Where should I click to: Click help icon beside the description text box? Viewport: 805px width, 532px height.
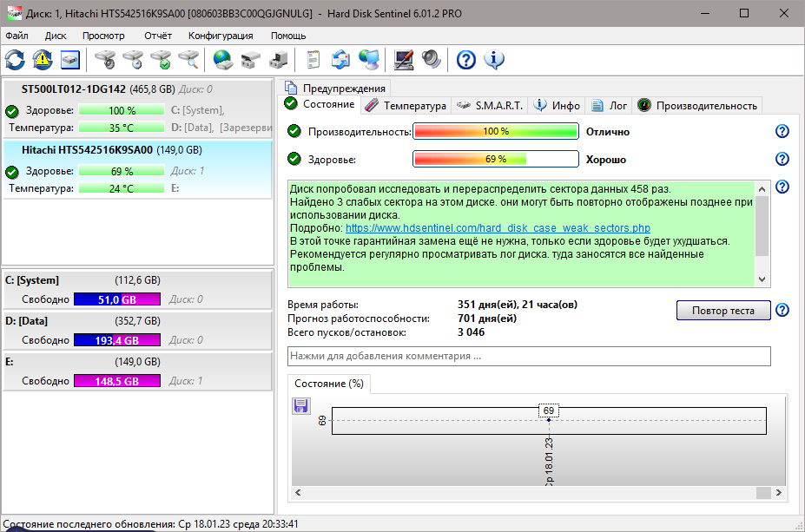[x=782, y=187]
